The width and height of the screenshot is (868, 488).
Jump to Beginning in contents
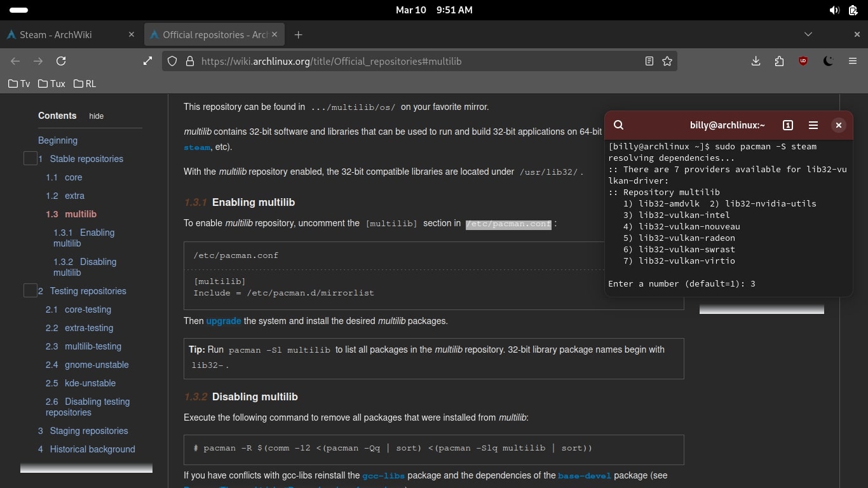pyautogui.click(x=58, y=140)
